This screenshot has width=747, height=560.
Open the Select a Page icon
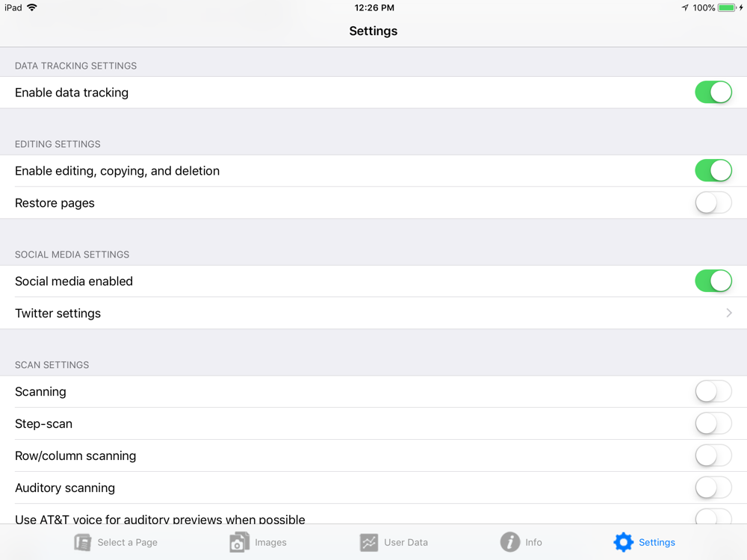point(83,542)
